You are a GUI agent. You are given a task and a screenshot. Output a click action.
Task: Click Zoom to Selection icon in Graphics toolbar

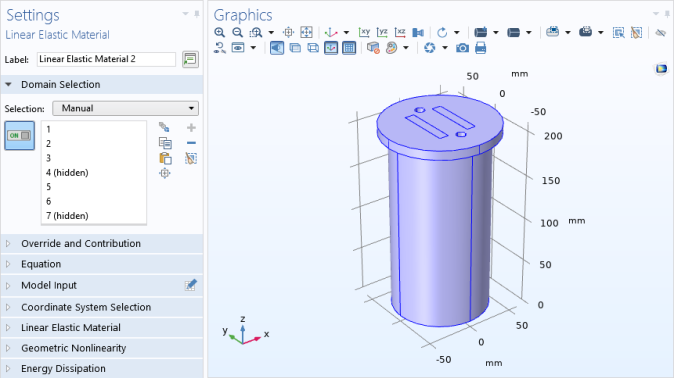tap(288, 32)
